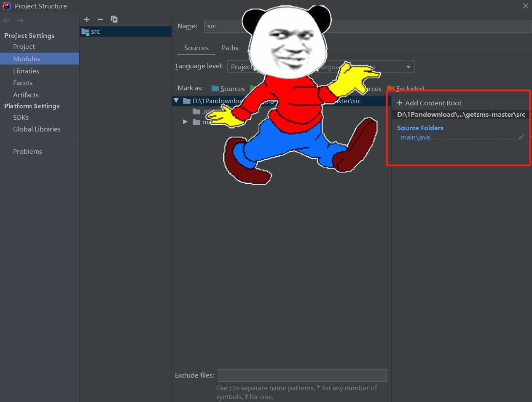Remove selected module with minus icon
532x402 pixels.
100,19
